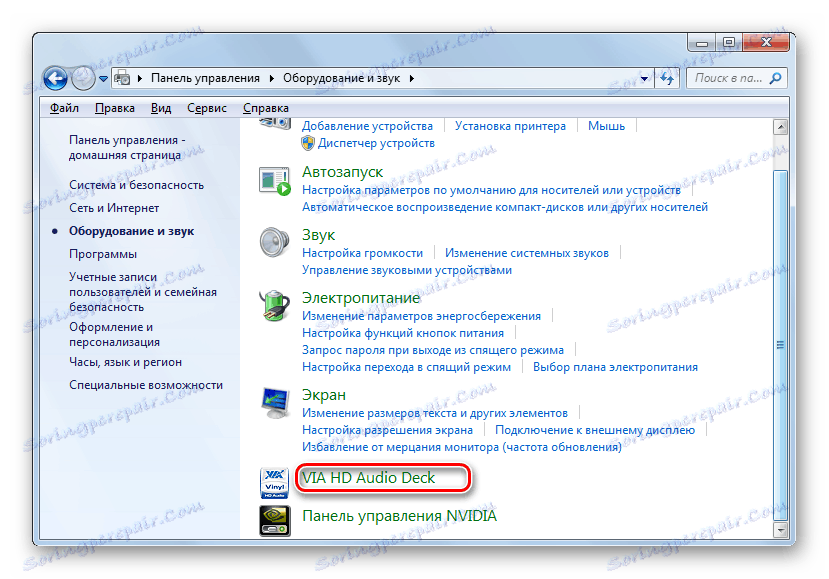Open recent pages dropdown beside the navigation arrows

click(103, 79)
